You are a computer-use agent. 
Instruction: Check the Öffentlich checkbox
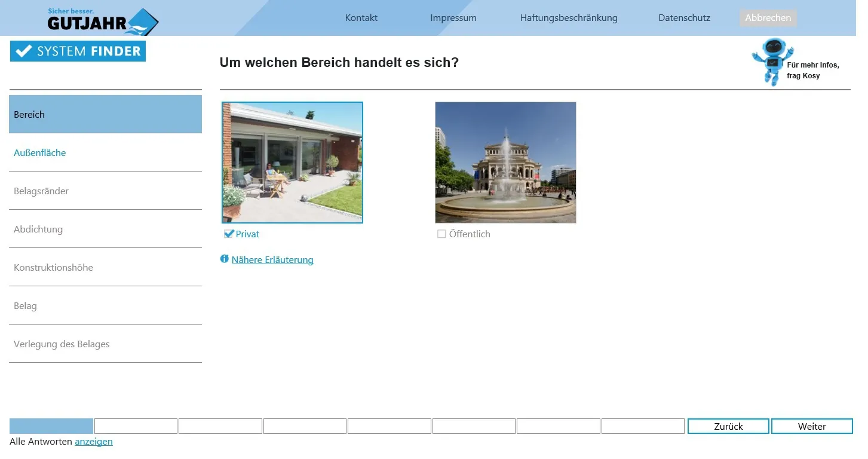(x=441, y=234)
